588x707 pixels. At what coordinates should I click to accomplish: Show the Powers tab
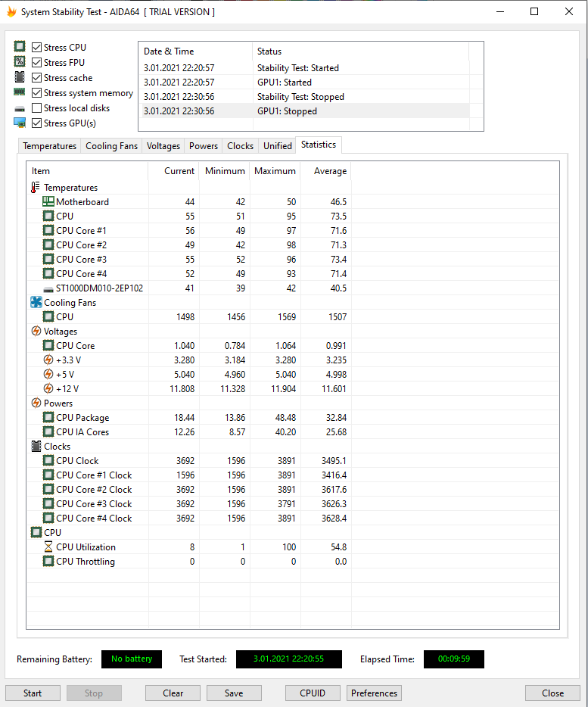pos(204,146)
